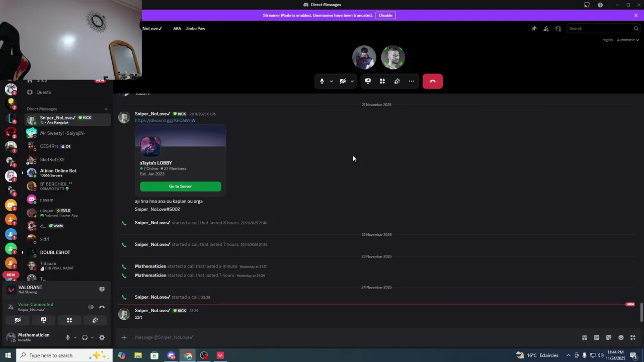The height and width of the screenshot is (362, 644).
Task: Click the Search field in the header
Action: [x=603, y=29]
